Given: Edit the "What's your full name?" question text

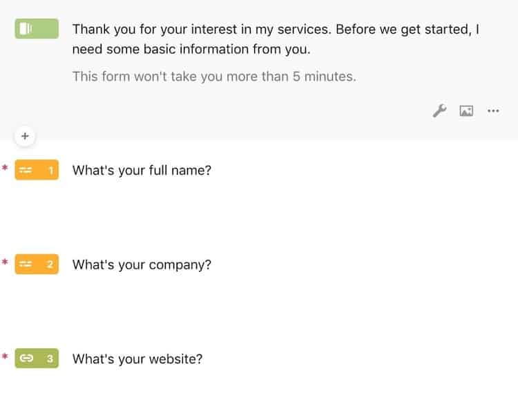Looking at the screenshot, I should 142,171.
